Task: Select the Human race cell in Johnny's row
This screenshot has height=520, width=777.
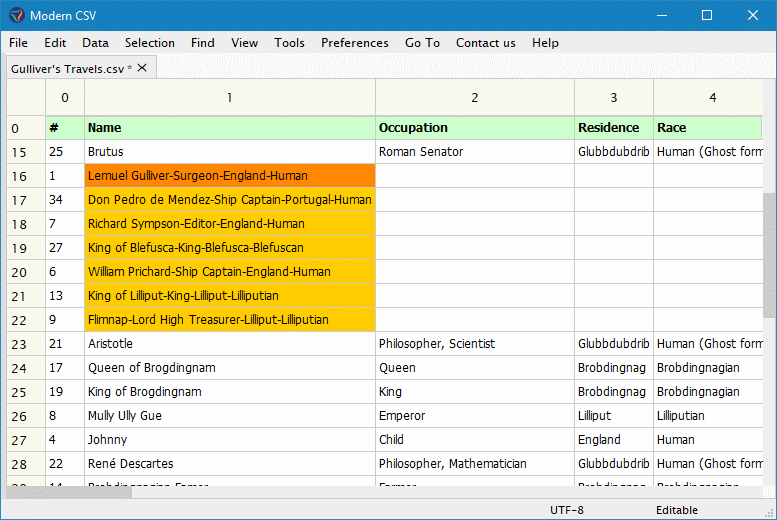Action: [x=708, y=440]
